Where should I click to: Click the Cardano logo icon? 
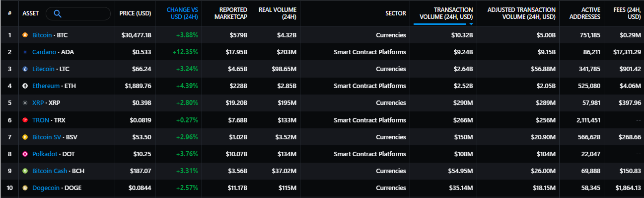coord(25,52)
